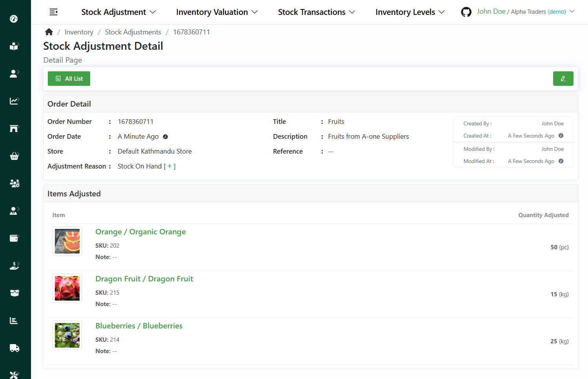Click info icon beside Modified At
This screenshot has width=588, height=379.
click(x=561, y=161)
